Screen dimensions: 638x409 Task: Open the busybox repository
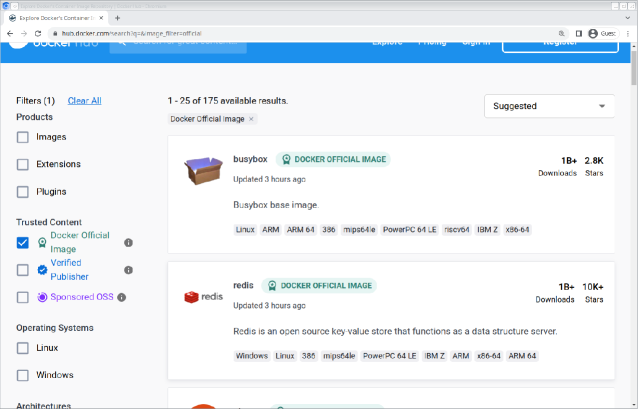[250, 159]
